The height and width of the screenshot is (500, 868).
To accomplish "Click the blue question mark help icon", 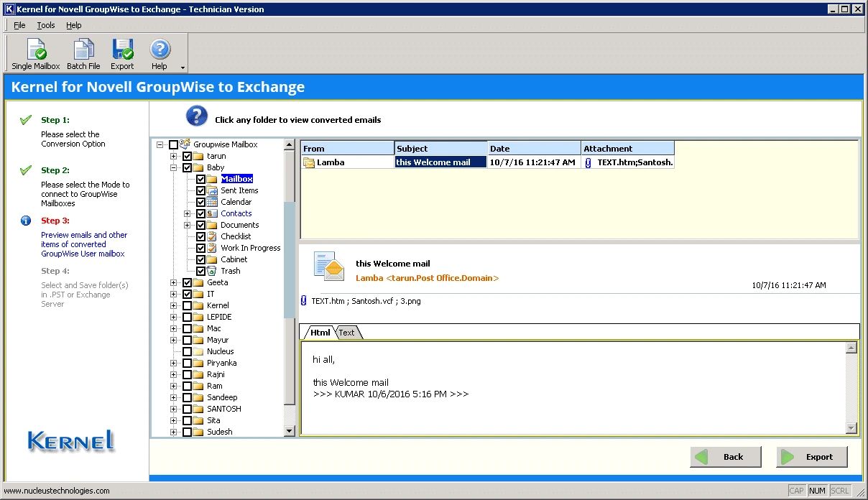I will (x=197, y=116).
